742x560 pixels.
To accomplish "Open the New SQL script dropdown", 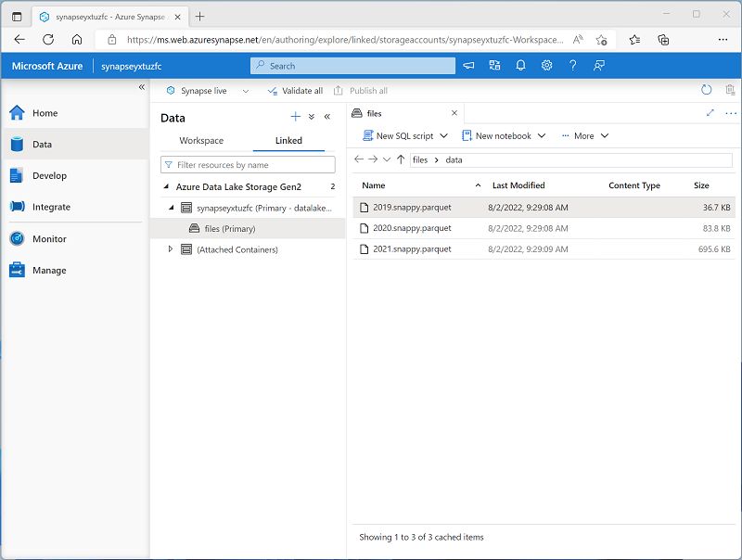I will [444, 136].
